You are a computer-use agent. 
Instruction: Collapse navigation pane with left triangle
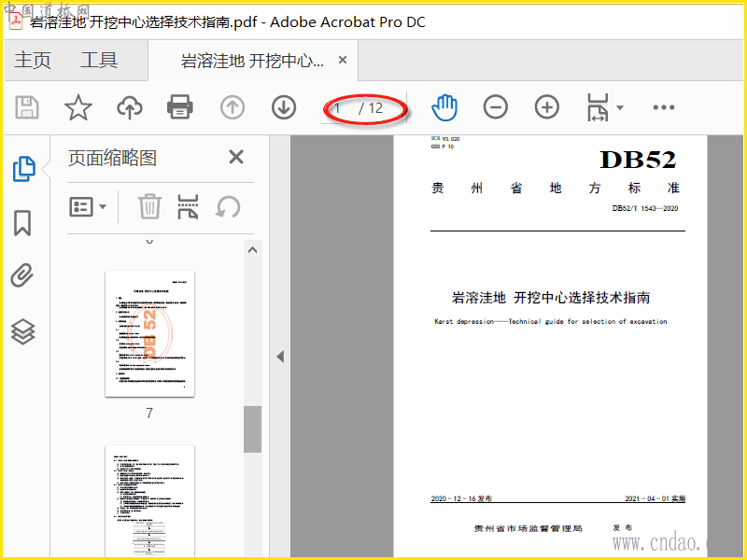[280, 357]
